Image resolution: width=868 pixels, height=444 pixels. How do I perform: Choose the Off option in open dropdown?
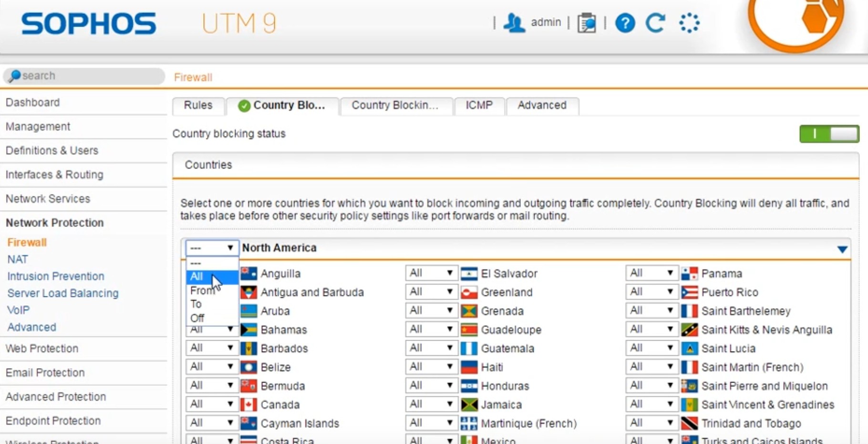(x=212, y=318)
